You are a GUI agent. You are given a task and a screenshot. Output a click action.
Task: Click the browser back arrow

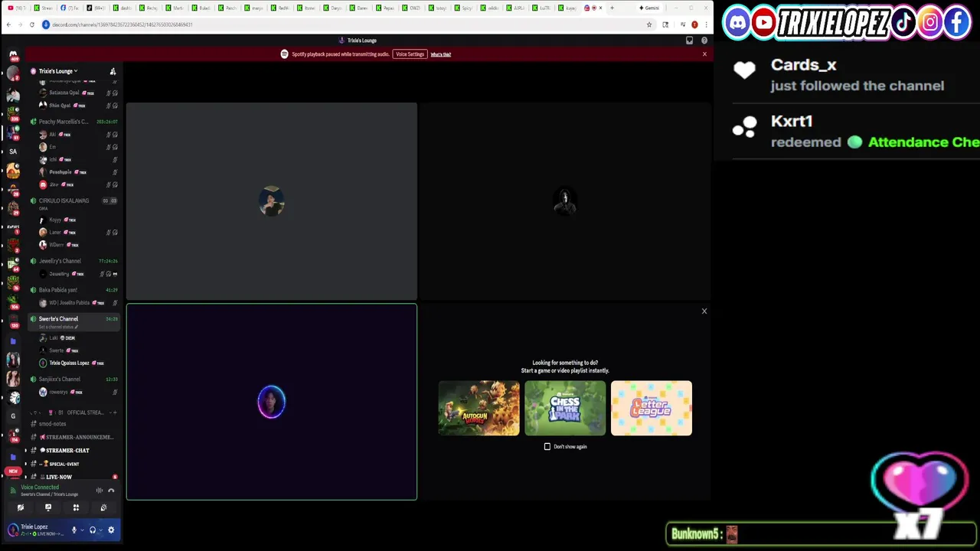pos(8,24)
